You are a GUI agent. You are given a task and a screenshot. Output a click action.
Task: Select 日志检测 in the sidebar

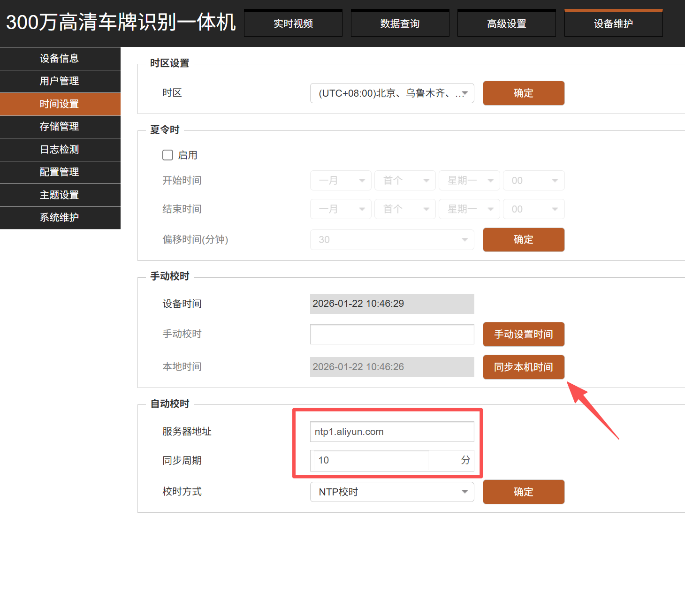60,150
